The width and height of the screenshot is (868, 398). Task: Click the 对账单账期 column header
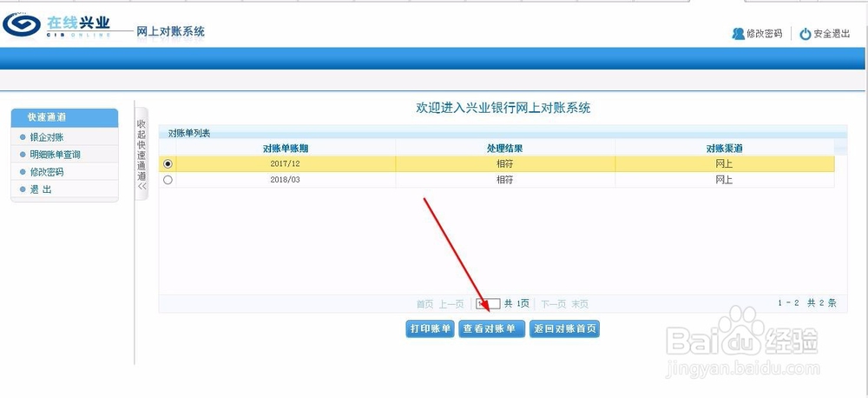pos(286,149)
